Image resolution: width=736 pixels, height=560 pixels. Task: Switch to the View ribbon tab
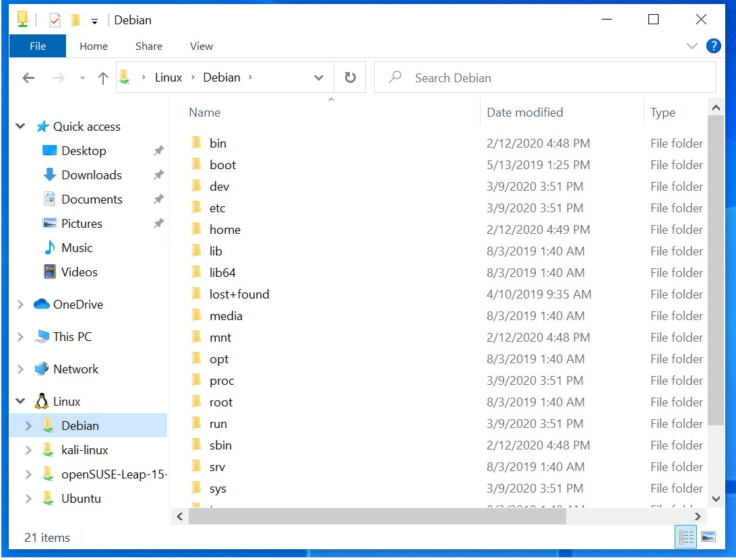click(x=202, y=46)
